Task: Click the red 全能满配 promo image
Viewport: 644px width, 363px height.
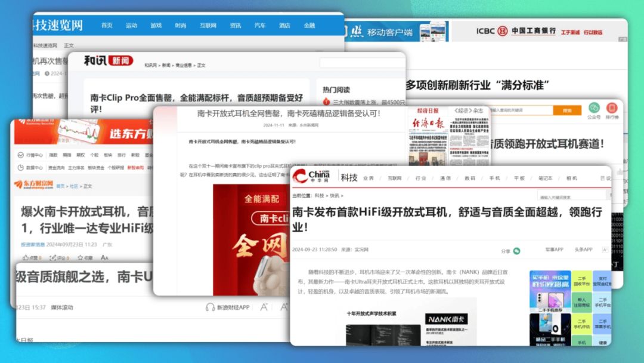Action: pyautogui.click(x=251, y=239)
